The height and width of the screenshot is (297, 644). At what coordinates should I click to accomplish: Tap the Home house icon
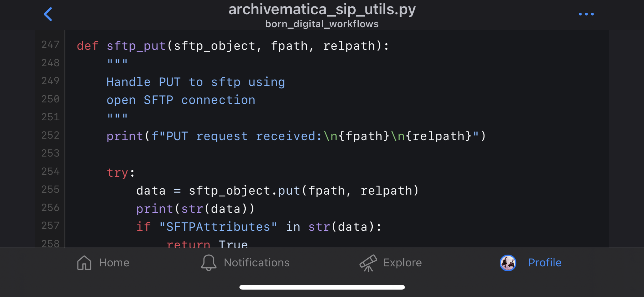point(84,263)
